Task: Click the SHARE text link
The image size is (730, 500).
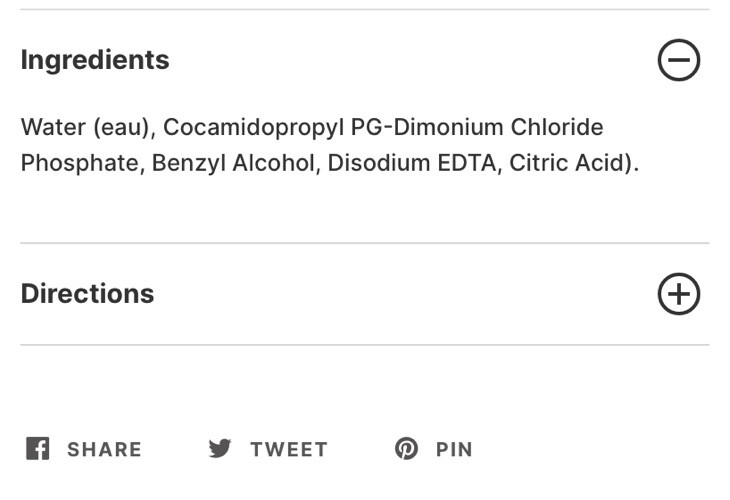Action: click(x=104, y=450)
